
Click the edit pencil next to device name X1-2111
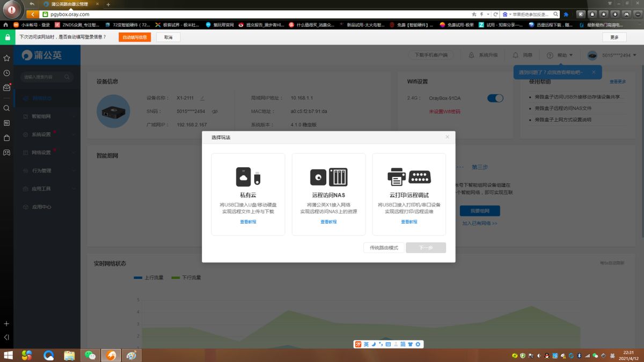[202, 98]
